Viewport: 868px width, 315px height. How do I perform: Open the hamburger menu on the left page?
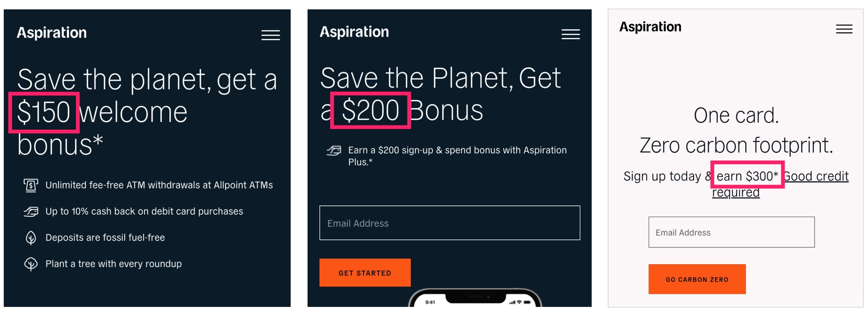[270, 35]
